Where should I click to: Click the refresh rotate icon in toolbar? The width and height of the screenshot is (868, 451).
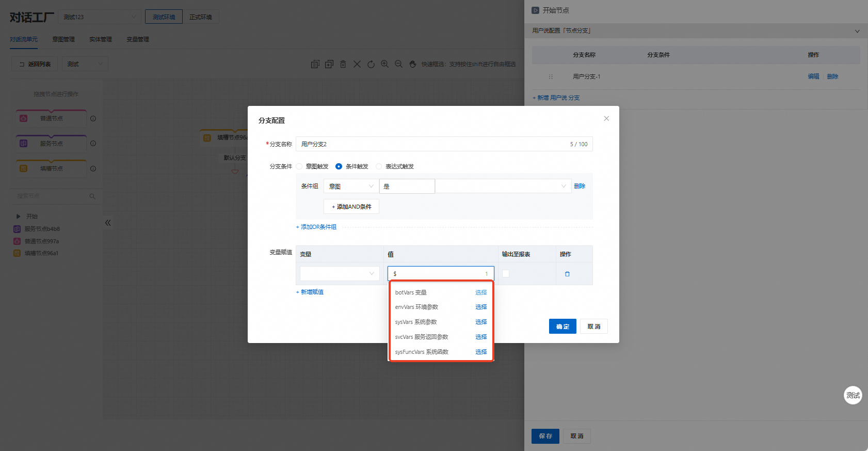[371, 64]
